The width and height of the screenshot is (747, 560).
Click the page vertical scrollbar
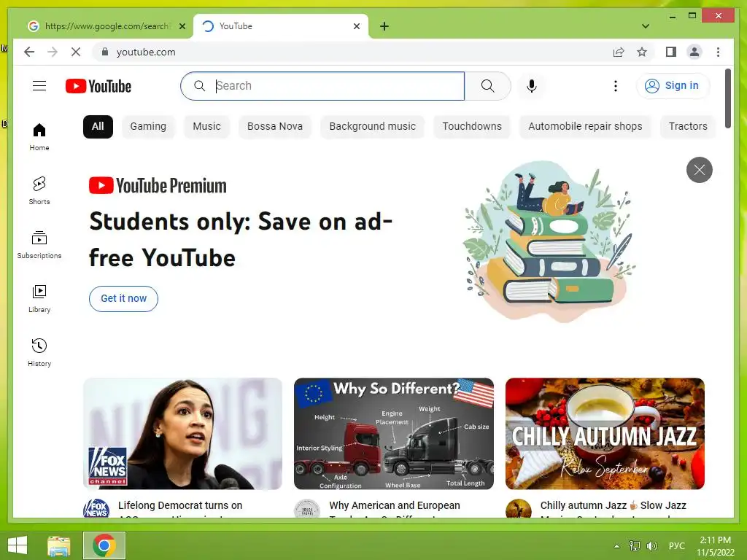(727, 98)
